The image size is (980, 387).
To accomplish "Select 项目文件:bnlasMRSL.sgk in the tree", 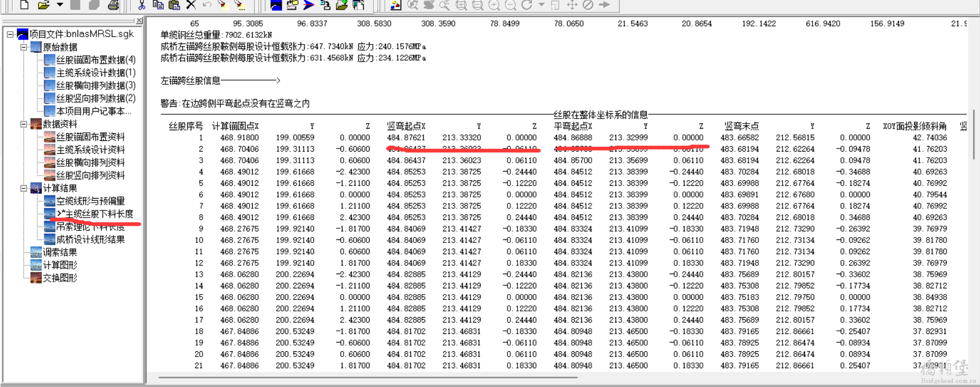I will coord(81,34).
